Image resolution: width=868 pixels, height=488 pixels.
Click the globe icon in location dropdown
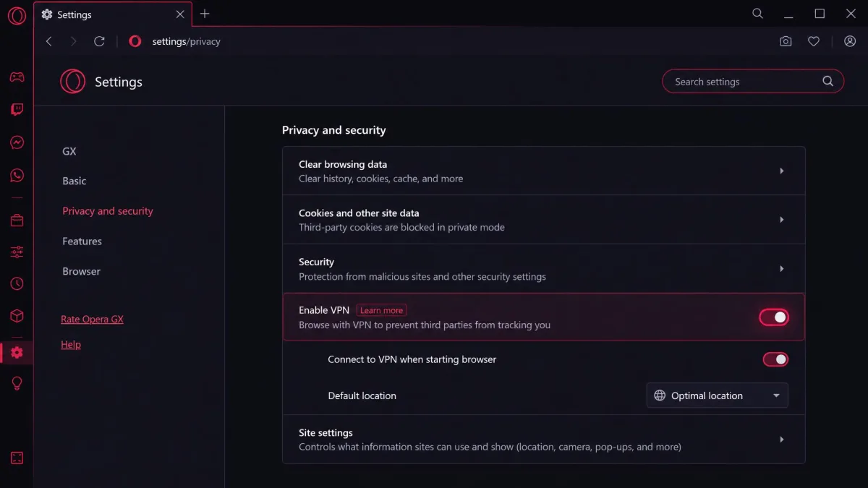[660, 395]
